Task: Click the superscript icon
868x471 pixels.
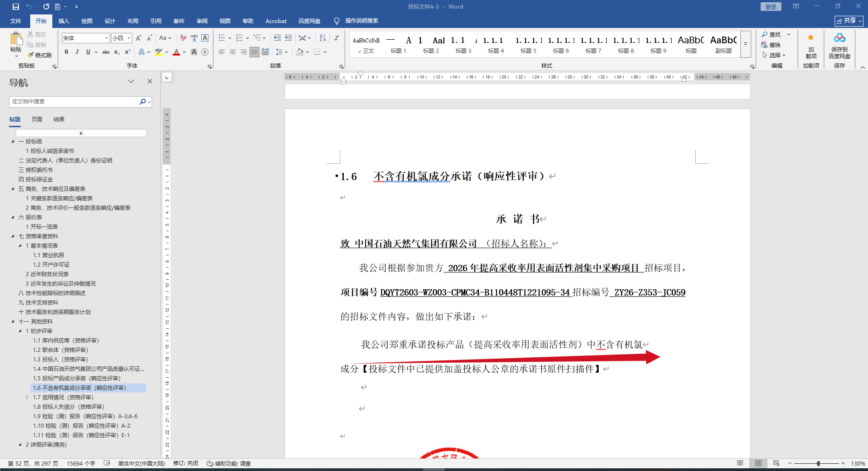Action: click(x=128, y=52)
